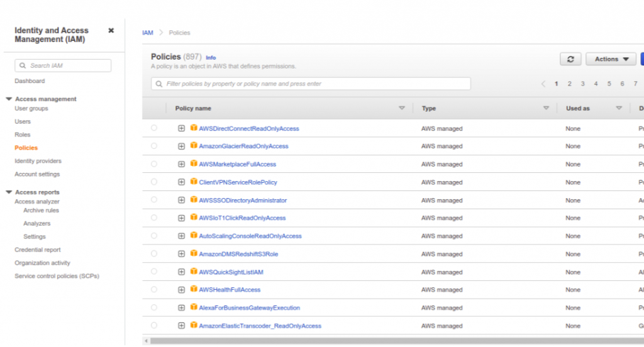Sort by Type column arrow
The image size is (644, 347).
click(546, 108)
